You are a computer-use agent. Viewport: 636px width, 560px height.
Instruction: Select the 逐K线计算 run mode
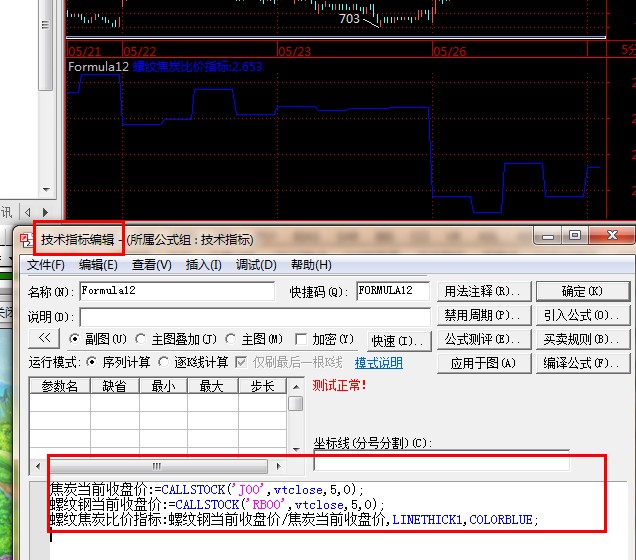(x=164, y=362)
